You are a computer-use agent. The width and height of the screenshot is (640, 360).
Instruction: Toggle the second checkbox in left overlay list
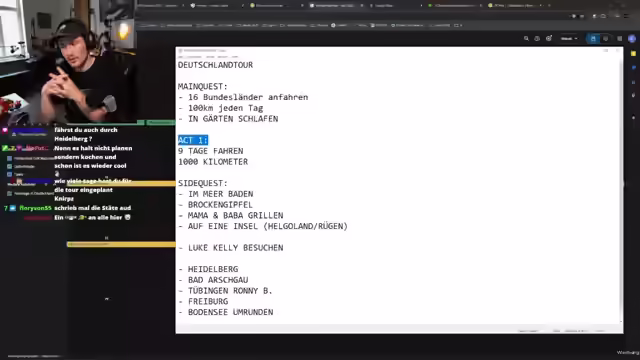[x=9, y=166]
